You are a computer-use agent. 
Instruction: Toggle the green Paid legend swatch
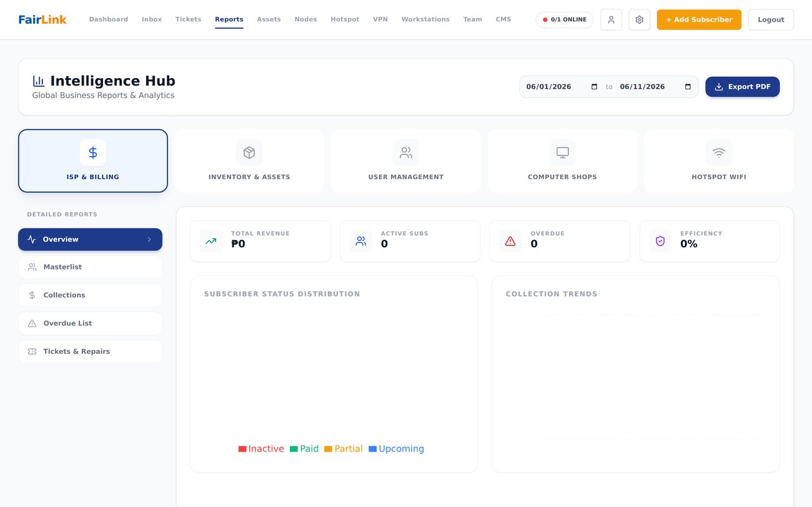294,449
